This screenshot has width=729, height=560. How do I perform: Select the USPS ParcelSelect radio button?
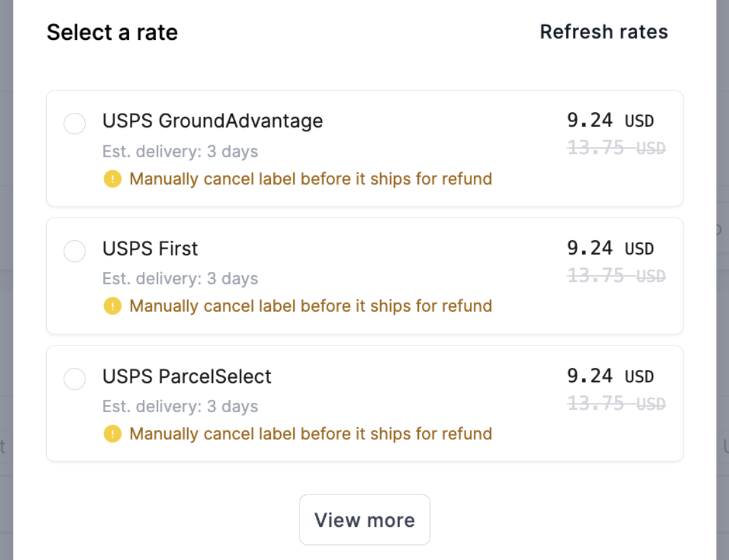pyautogui.click(x=74, y=379)
